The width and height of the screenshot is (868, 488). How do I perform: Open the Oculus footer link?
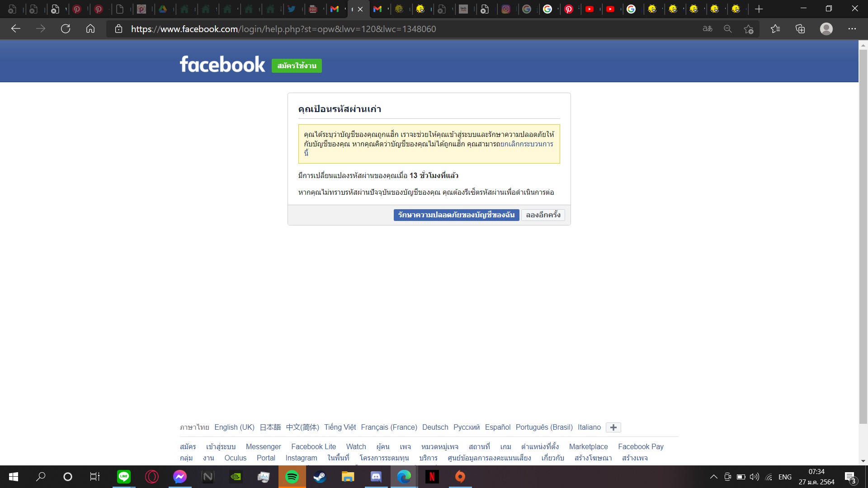(x=236, y=458)
